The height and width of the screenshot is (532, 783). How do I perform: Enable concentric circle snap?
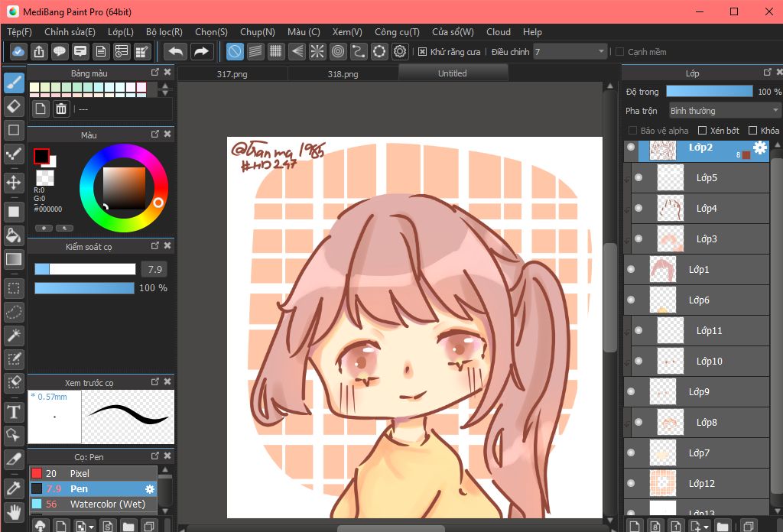click(338, 51)
